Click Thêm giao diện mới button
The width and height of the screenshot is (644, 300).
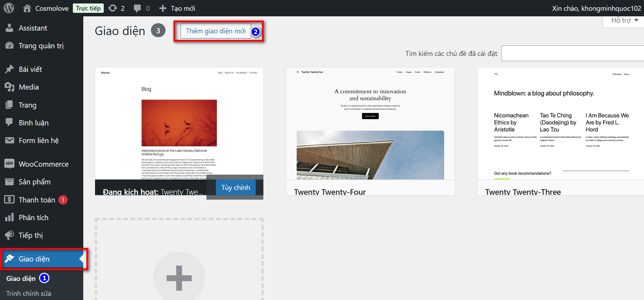(216, 31)
